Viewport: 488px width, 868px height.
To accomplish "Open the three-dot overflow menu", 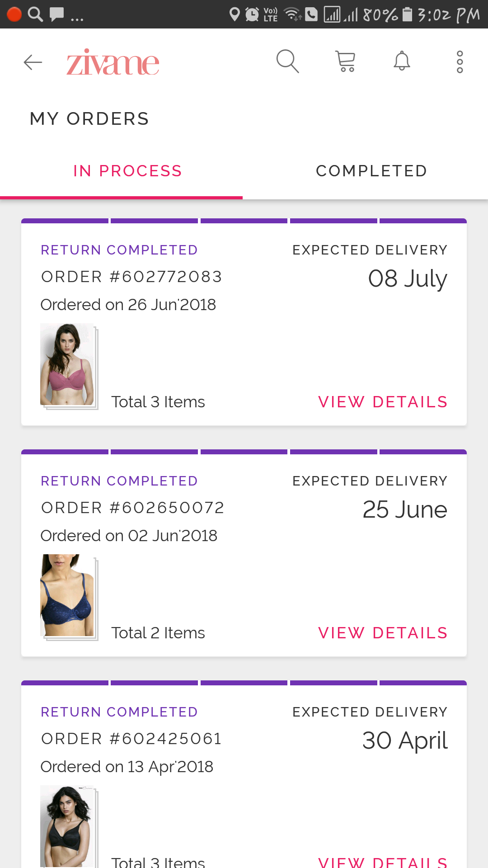I will 460,61.
